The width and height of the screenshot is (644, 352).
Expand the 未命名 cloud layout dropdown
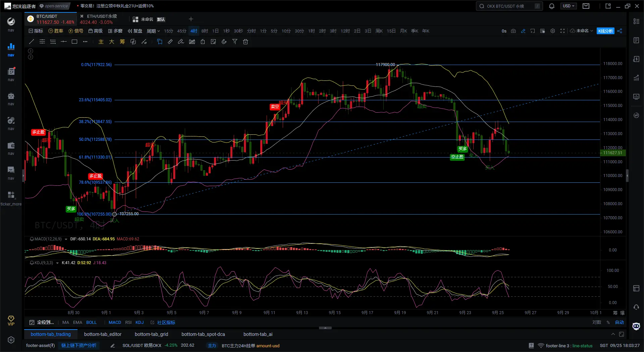(x=582, y=31)
